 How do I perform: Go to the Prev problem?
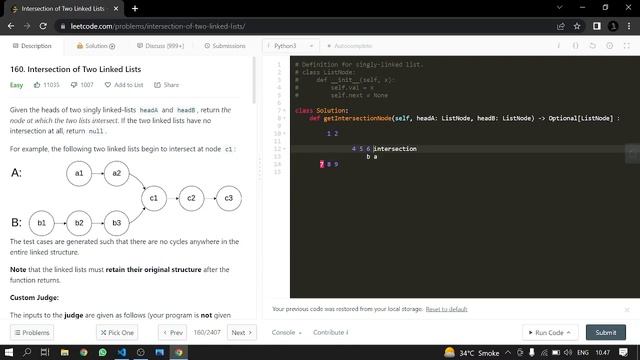pos(173,332)
